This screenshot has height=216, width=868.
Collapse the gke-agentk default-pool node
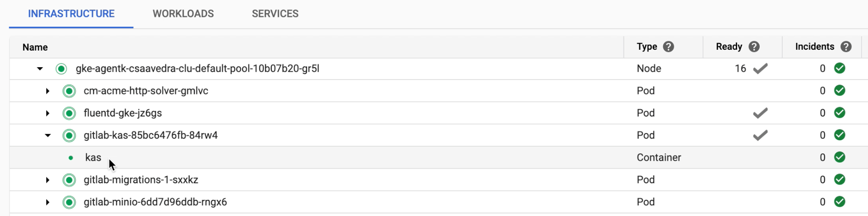coord(40,69)
